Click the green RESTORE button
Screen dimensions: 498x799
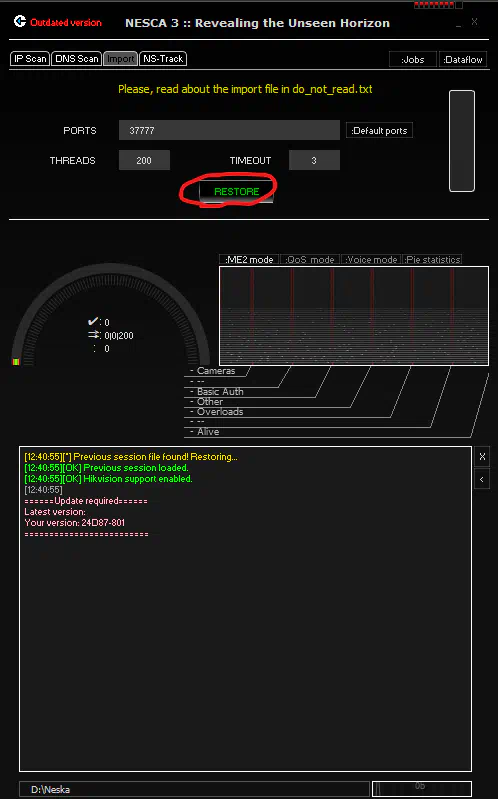pos(237,192)
